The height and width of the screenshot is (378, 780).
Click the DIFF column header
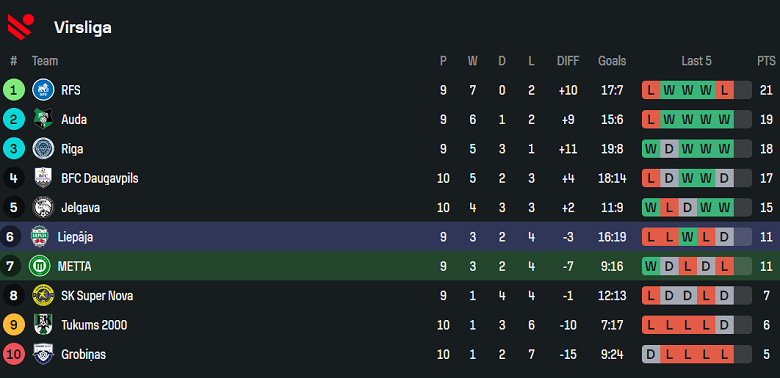click(568, 61)
